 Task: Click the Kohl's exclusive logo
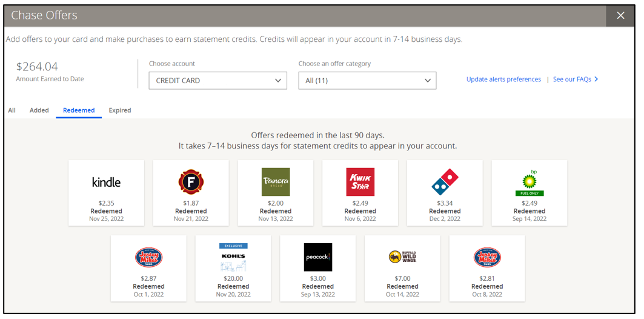[233, 257]
